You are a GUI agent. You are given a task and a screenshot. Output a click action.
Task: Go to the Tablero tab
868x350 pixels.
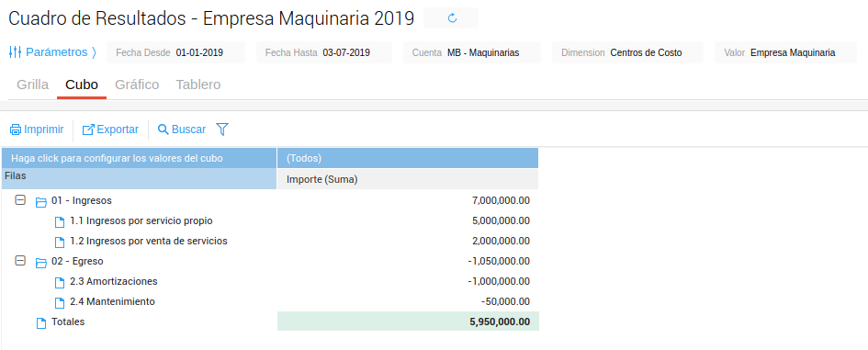click(198, 85)
